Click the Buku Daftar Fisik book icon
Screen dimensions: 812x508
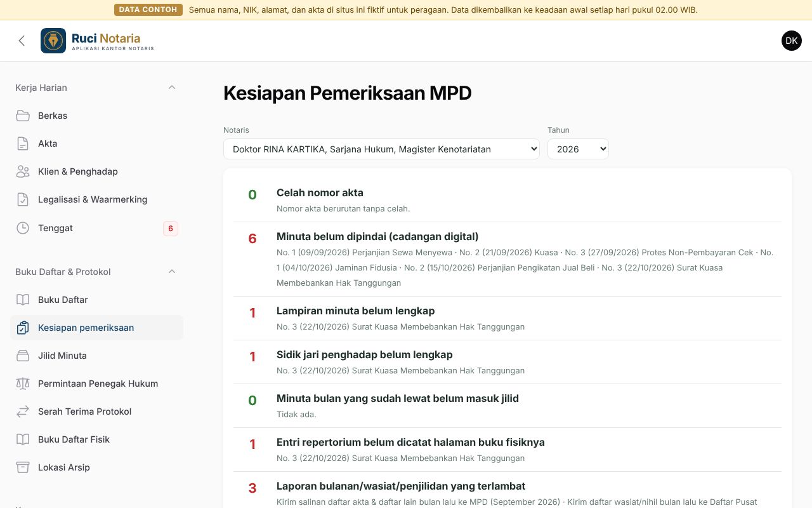pos(23,439)
